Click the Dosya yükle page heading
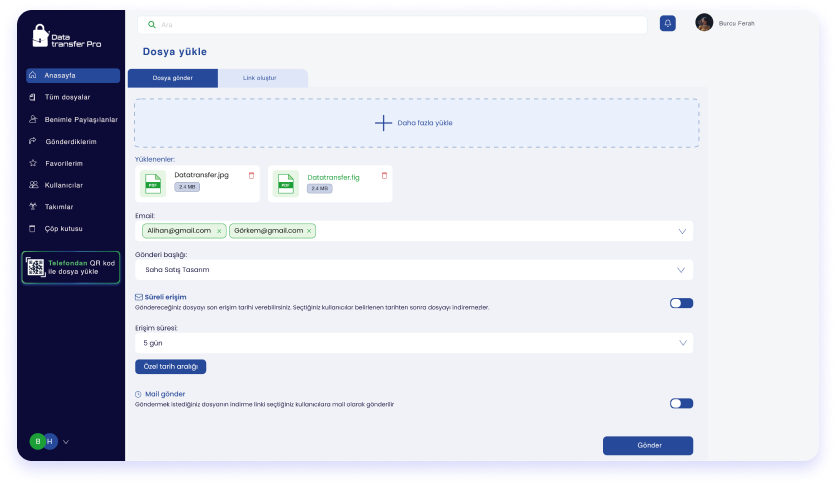836x485 pixels. [x=175, y=52]
